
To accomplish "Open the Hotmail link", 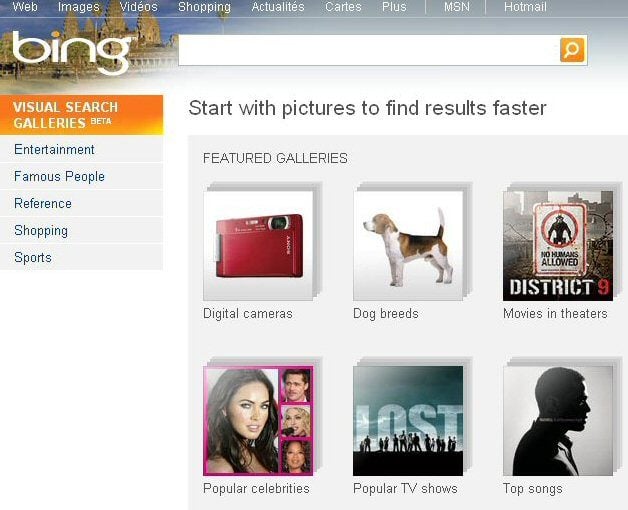I will pyautogui.click(x=525, y=7).
